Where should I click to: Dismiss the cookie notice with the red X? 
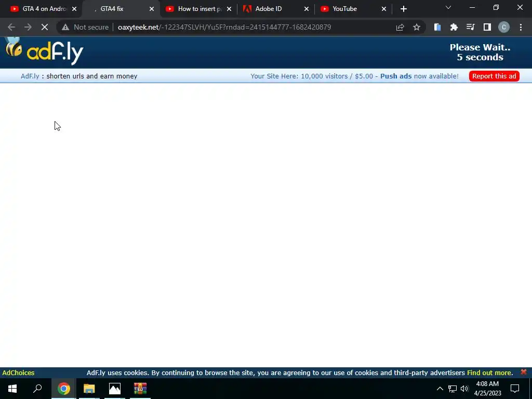click(x=524, y=372)
